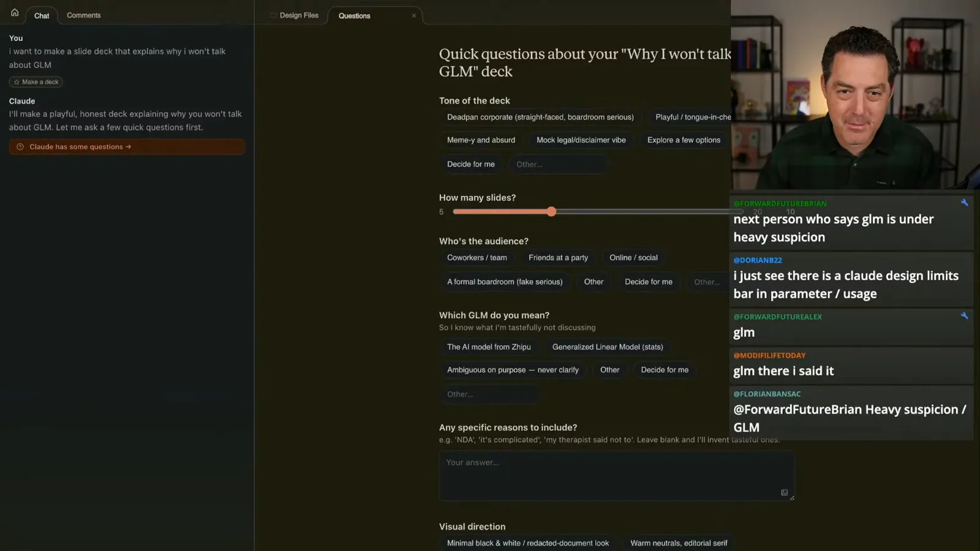Choose Online / social audience

633,258
